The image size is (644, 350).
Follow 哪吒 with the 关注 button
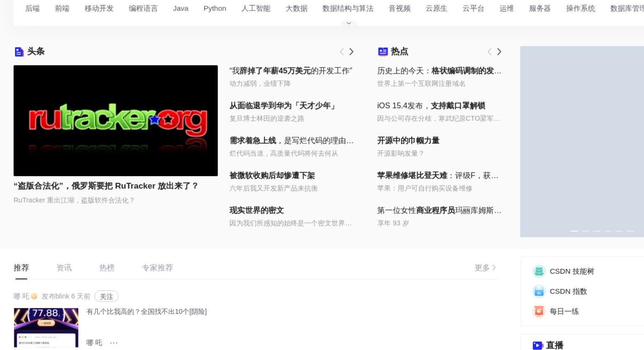click(106, 296)
